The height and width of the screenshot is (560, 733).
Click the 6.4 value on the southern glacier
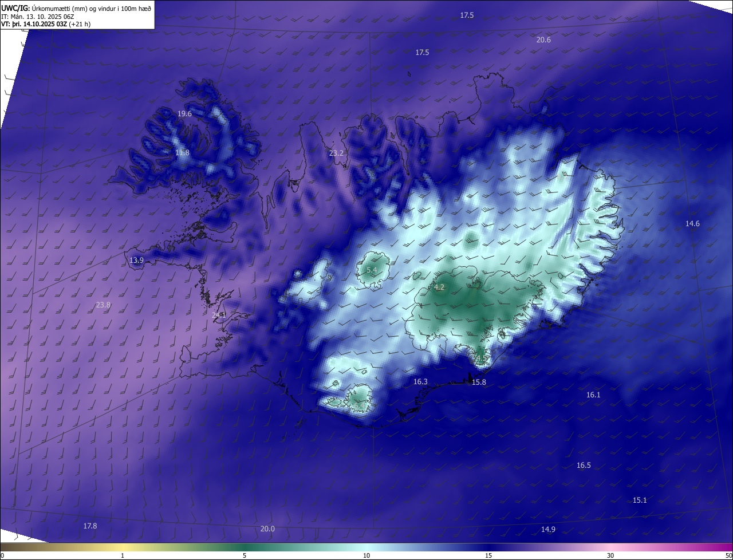click(359, 406)
